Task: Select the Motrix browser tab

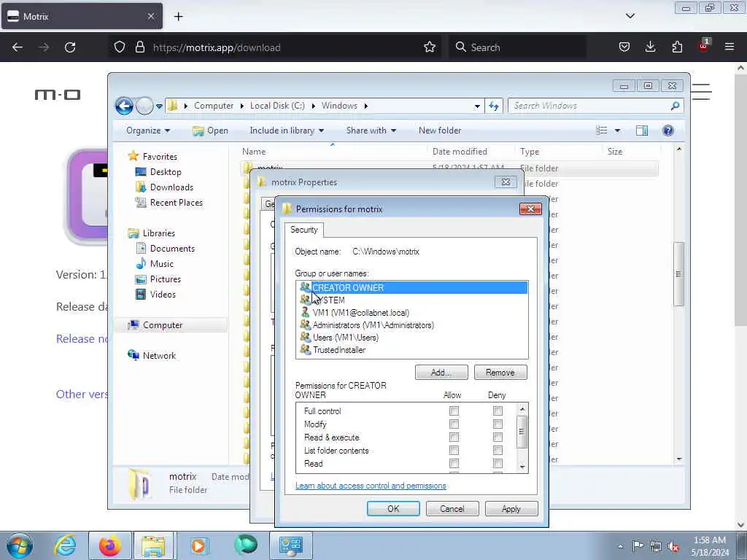Action: point(82,17)
